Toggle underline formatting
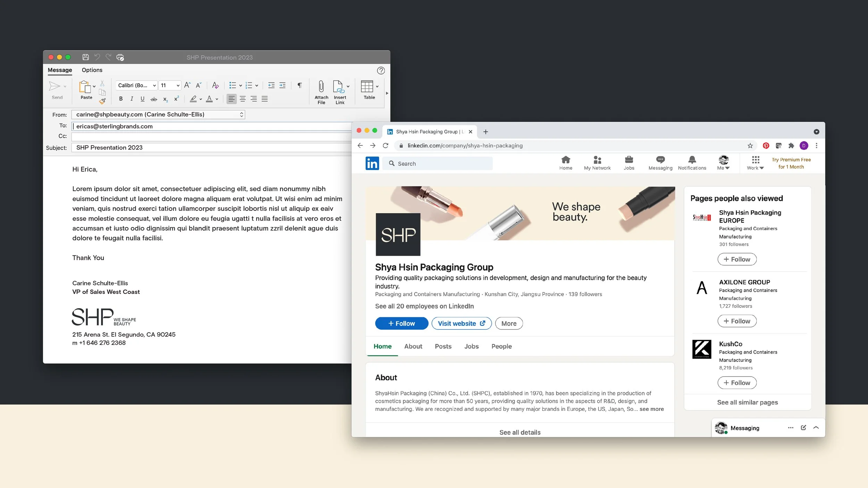This screenshot has width=868, height=488. [x=142, y=99]
